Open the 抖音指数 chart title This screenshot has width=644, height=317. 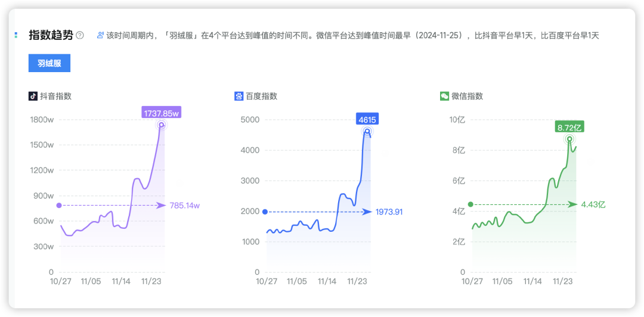tap(55, 96)
